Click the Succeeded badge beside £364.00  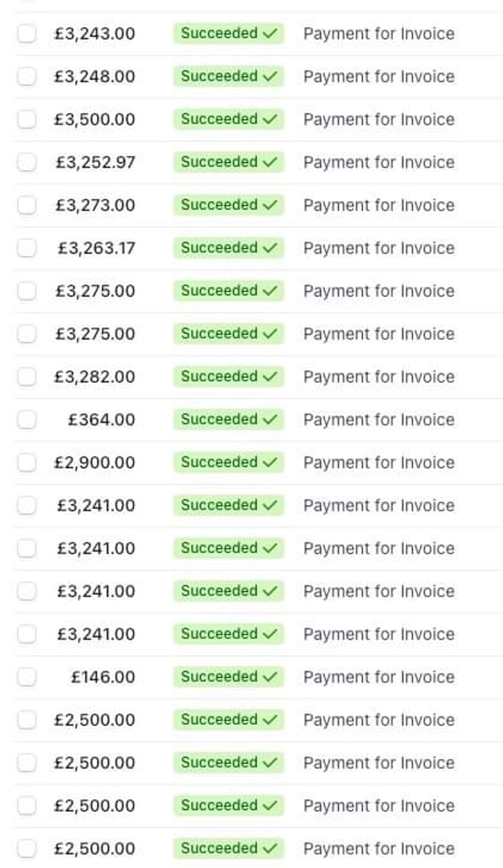[229, 420]
